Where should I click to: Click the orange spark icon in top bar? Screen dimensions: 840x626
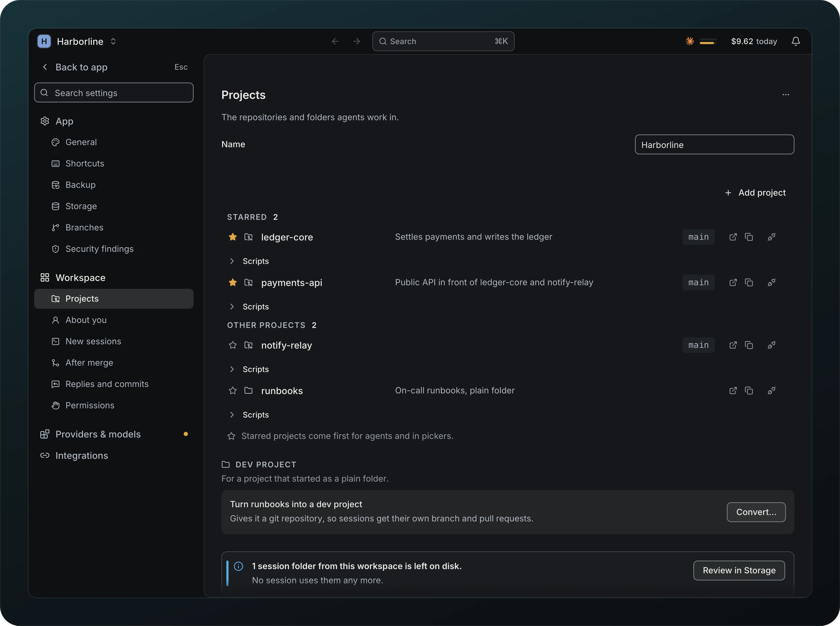(690, 41)
